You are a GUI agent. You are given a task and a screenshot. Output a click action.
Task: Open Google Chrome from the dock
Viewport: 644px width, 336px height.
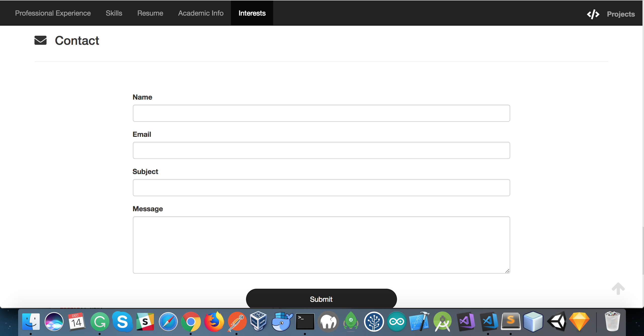(191, 322)
